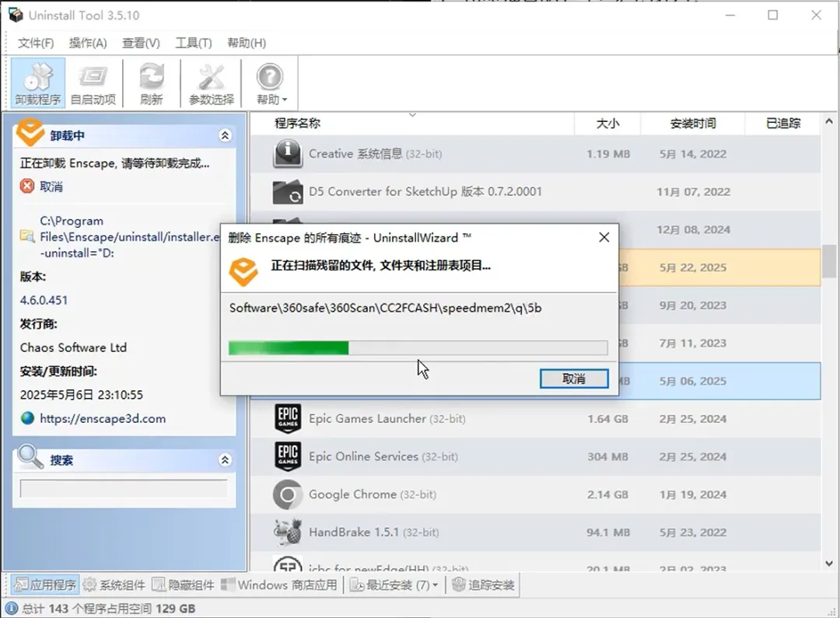Screen dimensions: 840x618
Task: Collapse the 卸载中 panel chevron
Action: click(225, 135)
